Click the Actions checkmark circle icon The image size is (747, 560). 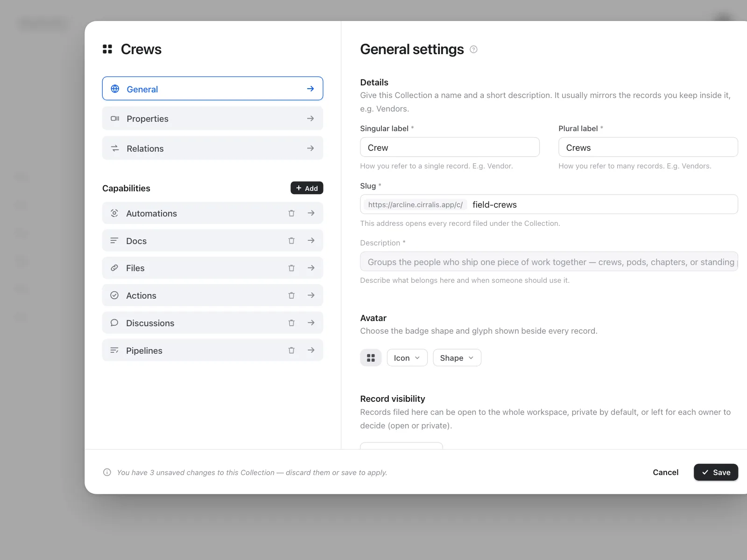point(114,295)
